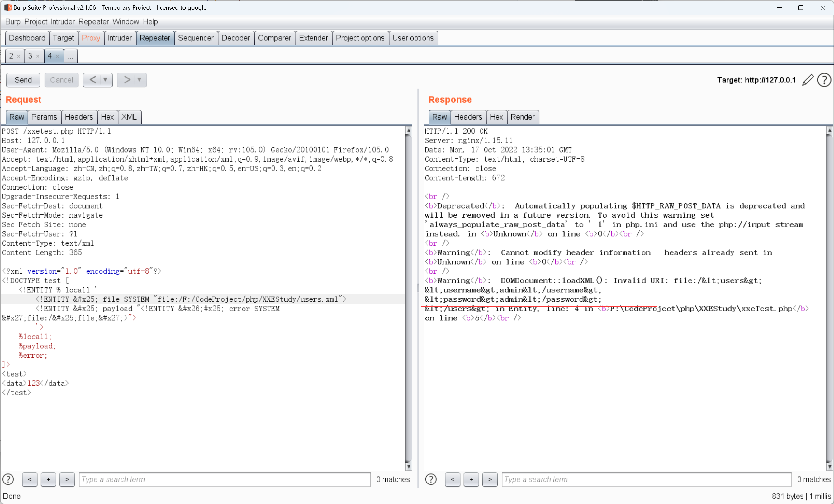Open the Project options tab

pos(360,38)
